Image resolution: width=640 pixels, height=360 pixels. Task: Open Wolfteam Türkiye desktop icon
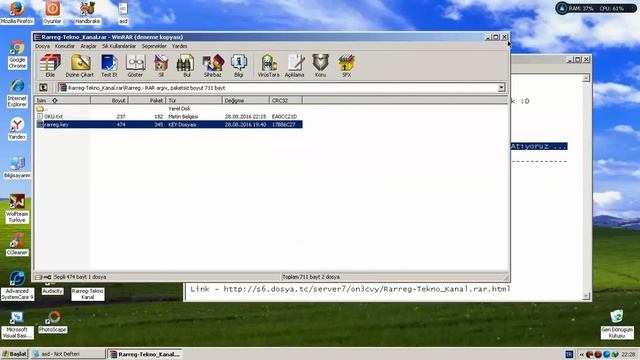tap(17, 209)
